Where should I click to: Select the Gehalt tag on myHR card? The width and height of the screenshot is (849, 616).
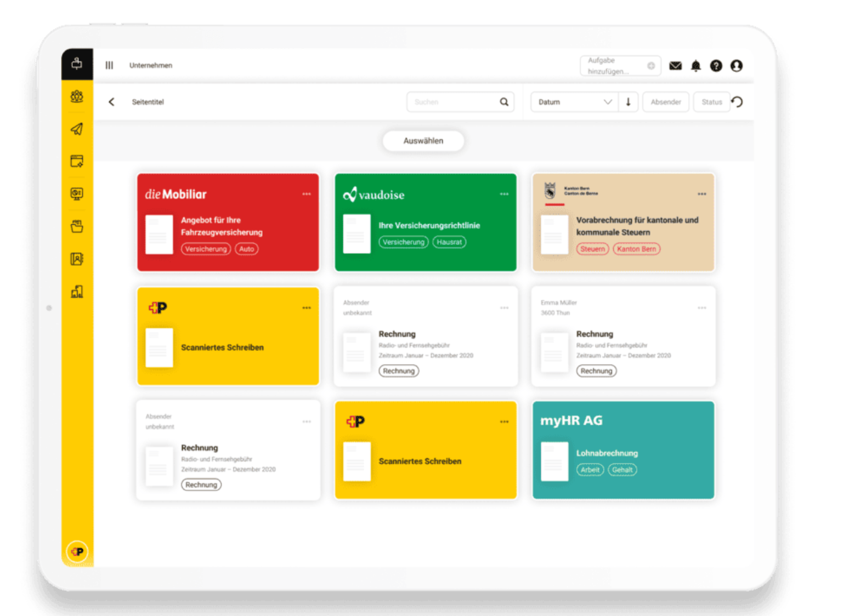(622, 470)
